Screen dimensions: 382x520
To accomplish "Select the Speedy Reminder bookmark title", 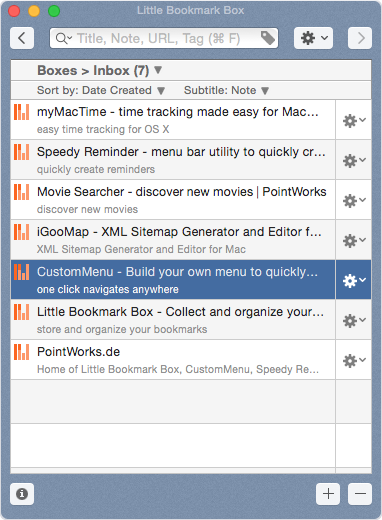I will click(x=181, y=152).
